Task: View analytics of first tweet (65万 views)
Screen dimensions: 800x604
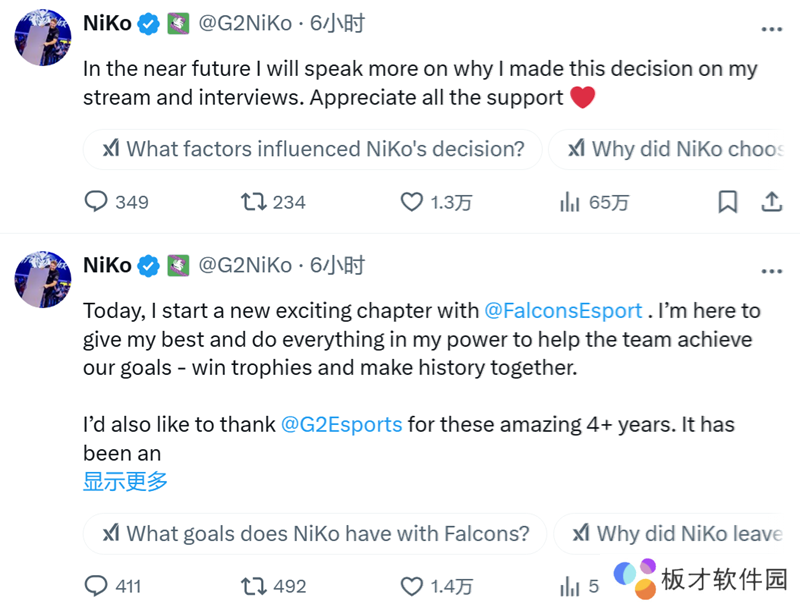Action: click(570, 202)
